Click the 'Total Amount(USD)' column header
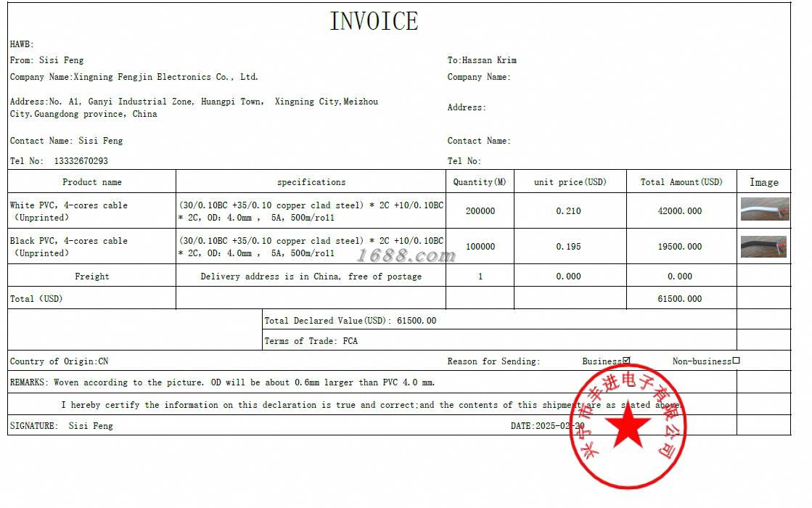812x508 pixels. 681,182
